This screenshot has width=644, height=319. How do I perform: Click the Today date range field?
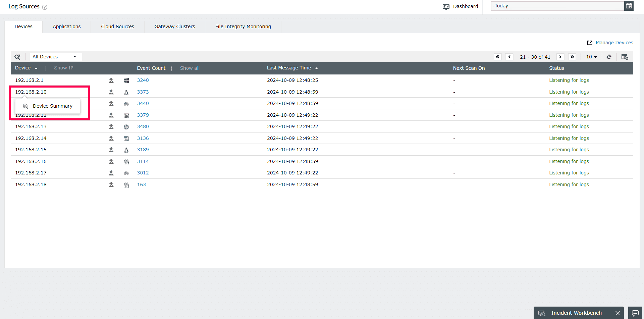click(557, 6)
